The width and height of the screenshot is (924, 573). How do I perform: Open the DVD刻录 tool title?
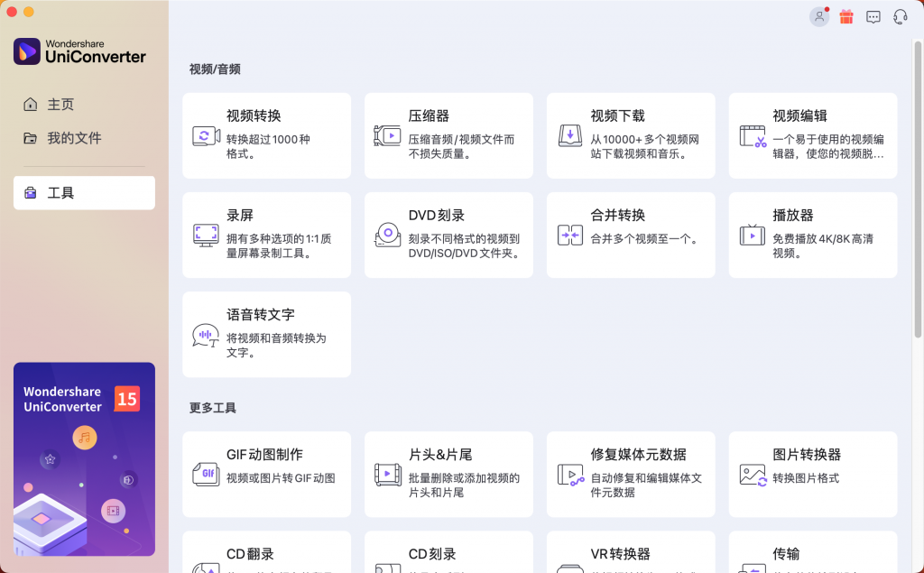click(x=437, y=215)
